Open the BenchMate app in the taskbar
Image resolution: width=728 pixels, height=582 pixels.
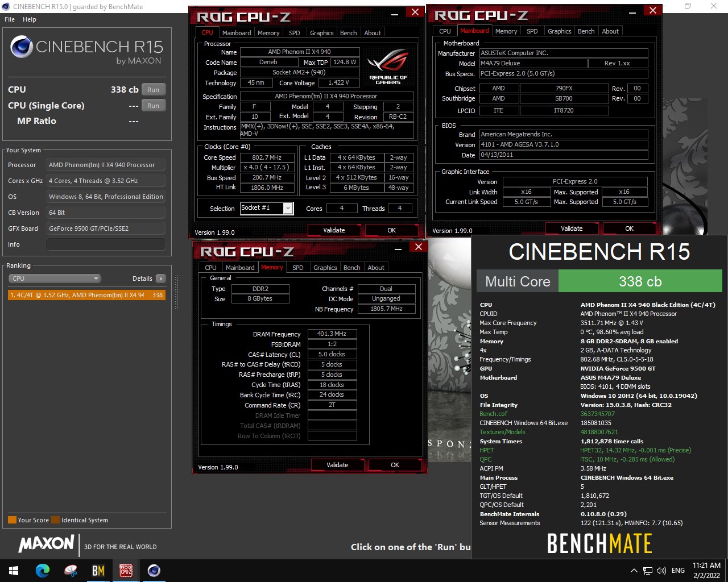click(98, 571)
